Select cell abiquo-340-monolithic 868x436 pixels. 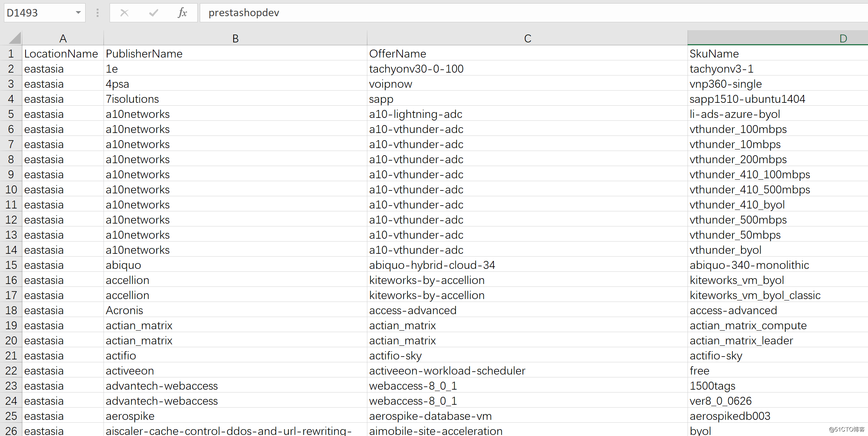click(x=778, y=265)
